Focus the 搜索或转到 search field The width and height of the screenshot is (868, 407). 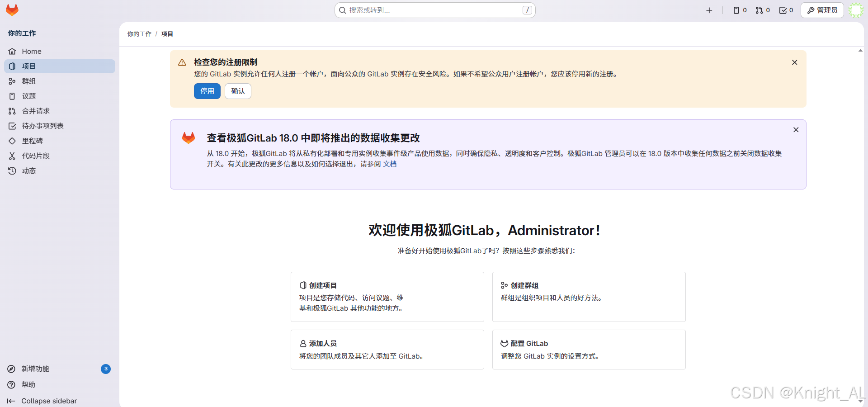(435, 10)
